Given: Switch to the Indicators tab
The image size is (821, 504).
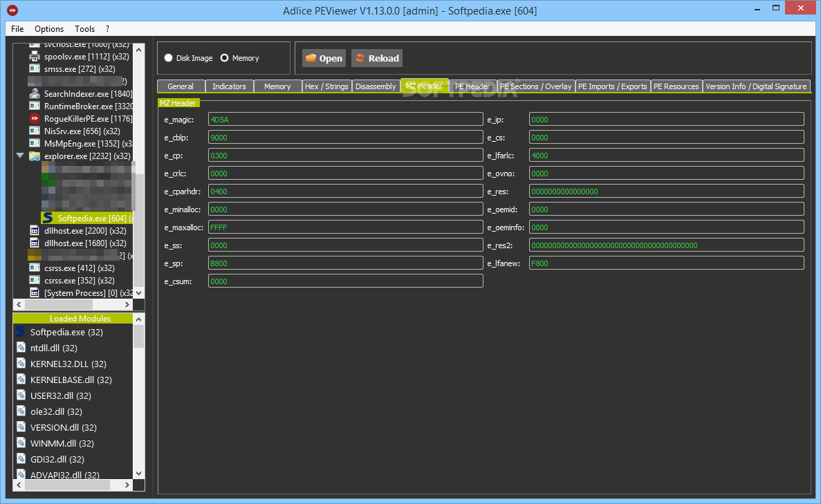Looking at the screenshot, I should coord(229,86).
